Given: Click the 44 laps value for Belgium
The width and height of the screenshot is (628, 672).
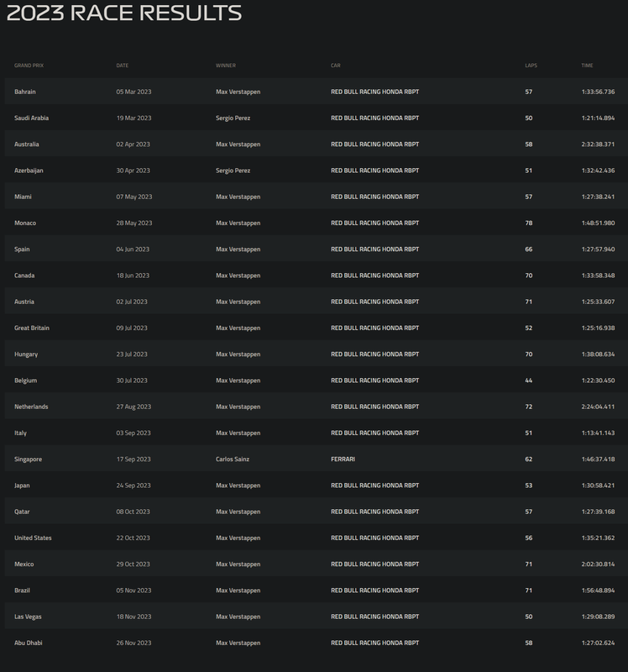Looking at the screenshot, I should point(529,381).
